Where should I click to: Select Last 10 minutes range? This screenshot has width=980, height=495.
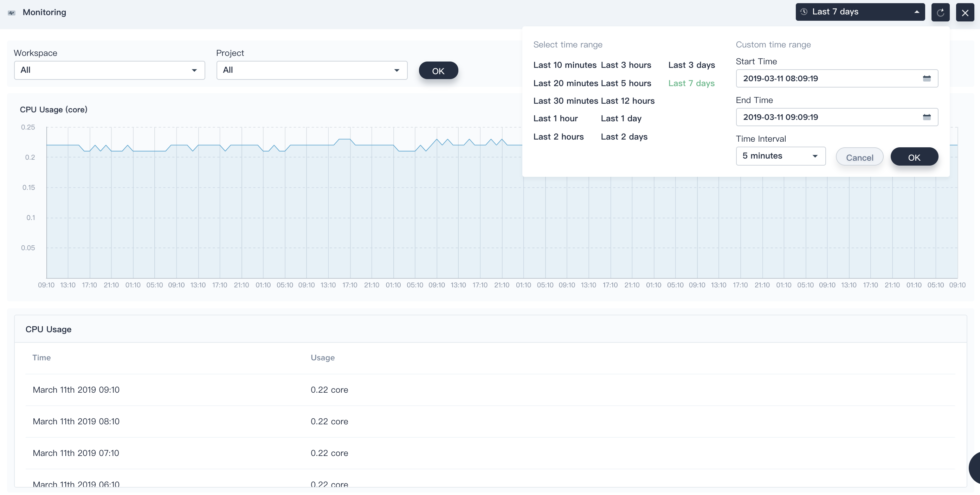click(565, 65)
